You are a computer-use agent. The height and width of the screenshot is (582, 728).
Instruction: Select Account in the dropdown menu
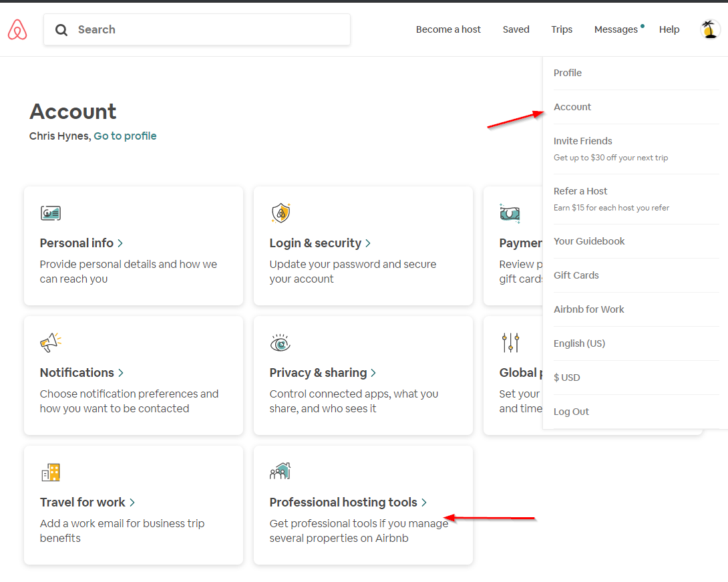(x=572, y=107)
